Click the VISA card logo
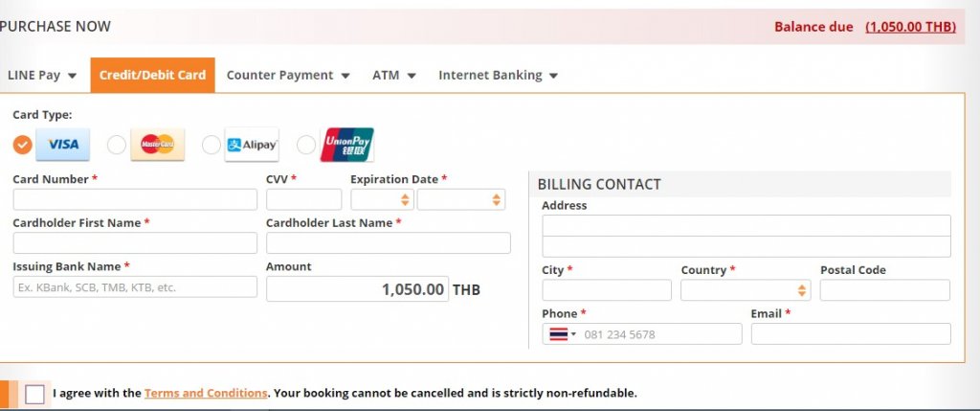 click(x=62, y=145)
